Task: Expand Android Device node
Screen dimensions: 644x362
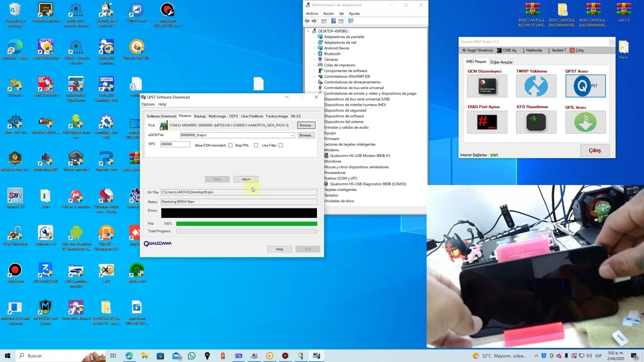Action: click(314, 48)
